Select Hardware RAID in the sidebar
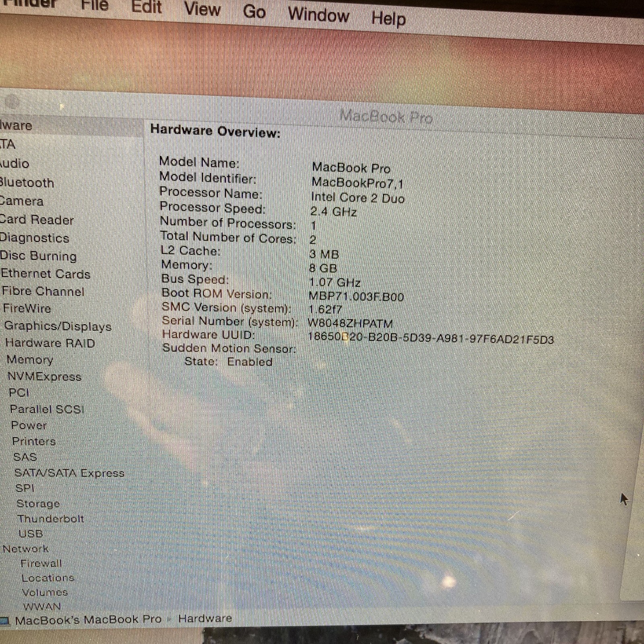644x644 pixels. pyautogui.click(x=50, y=343)
